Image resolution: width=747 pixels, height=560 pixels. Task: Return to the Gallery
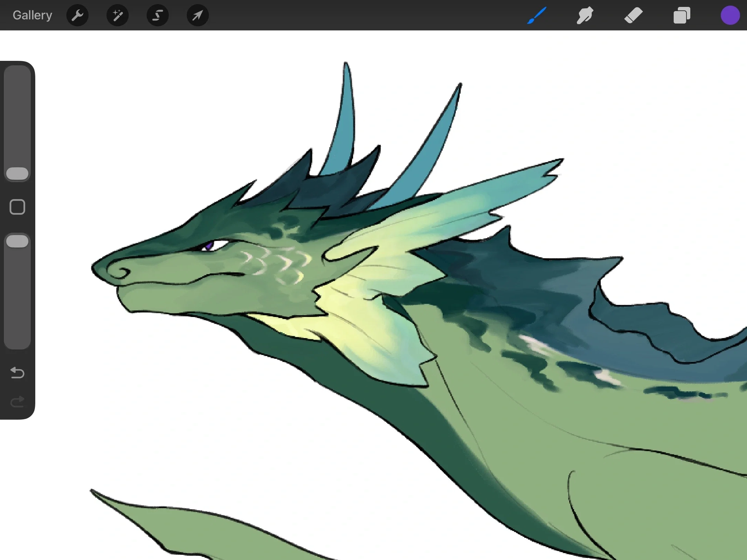[33, 15]
